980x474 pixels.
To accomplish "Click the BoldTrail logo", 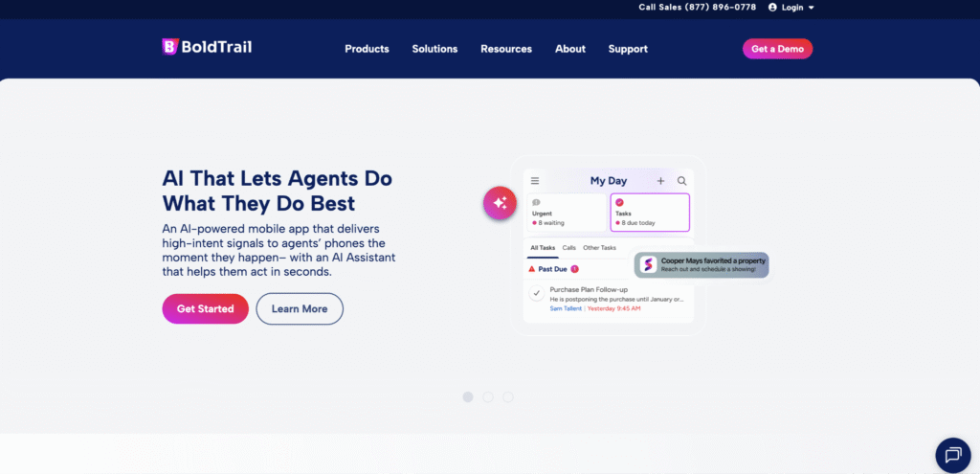I will click(207, 47).
